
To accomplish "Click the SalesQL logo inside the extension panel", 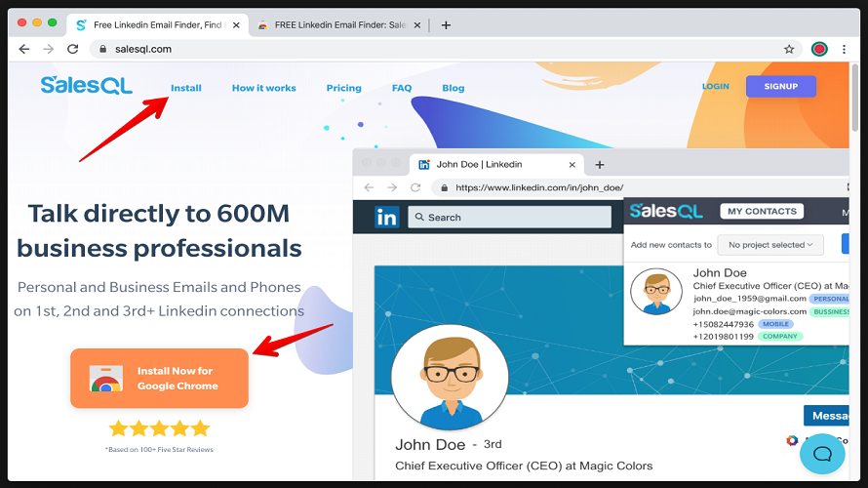I will click(666, 211).
